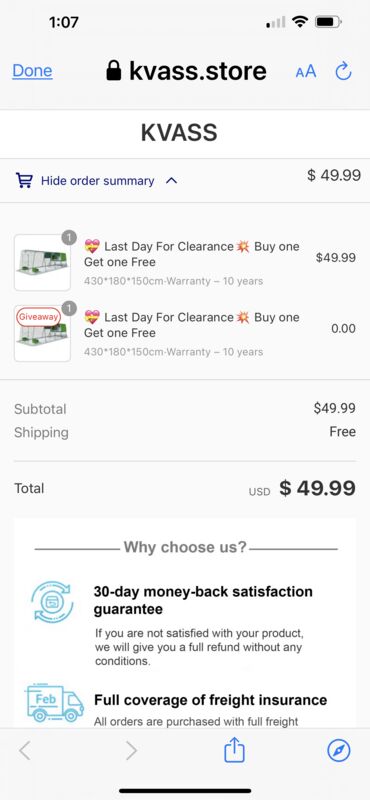Tap the padlock icon beside kvass.store
This screenshot has width=370, height=800.
tap(114, 71)
